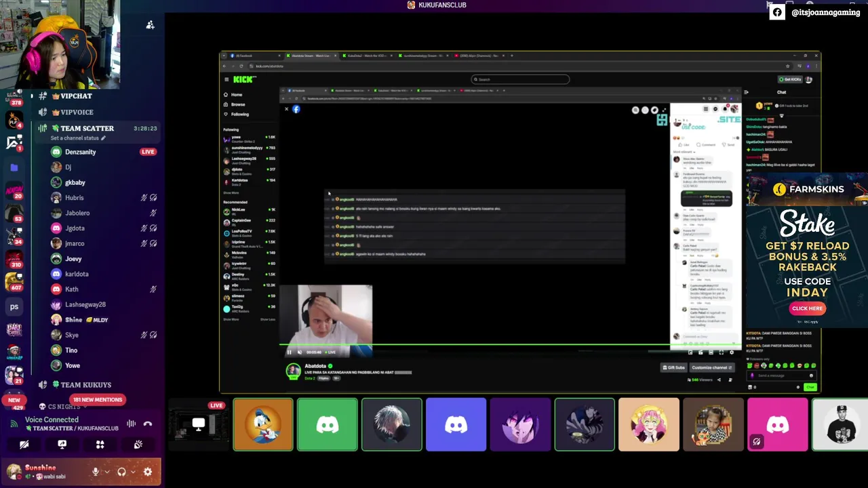This screenshot has width=868, height=488.
Task: Open the Kick hamburger menu
Action: (226, 79)
